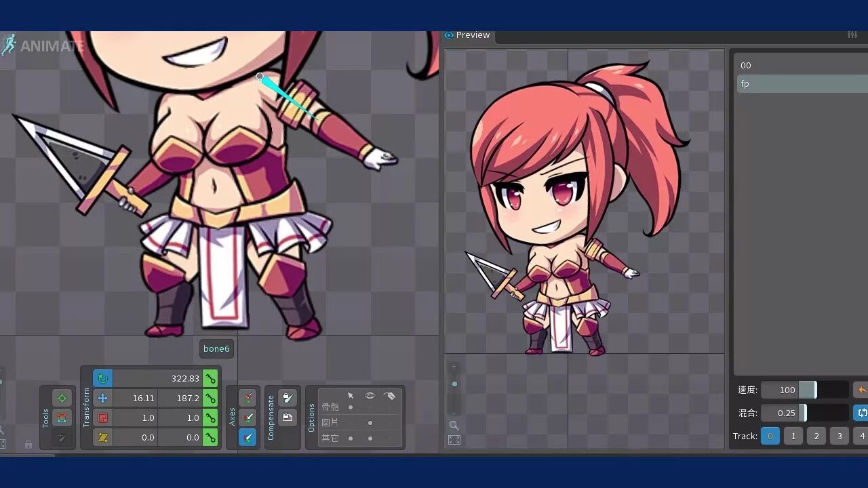
Task: Open the Preview panel settings menu icon
Action: [x=852, y=35]
